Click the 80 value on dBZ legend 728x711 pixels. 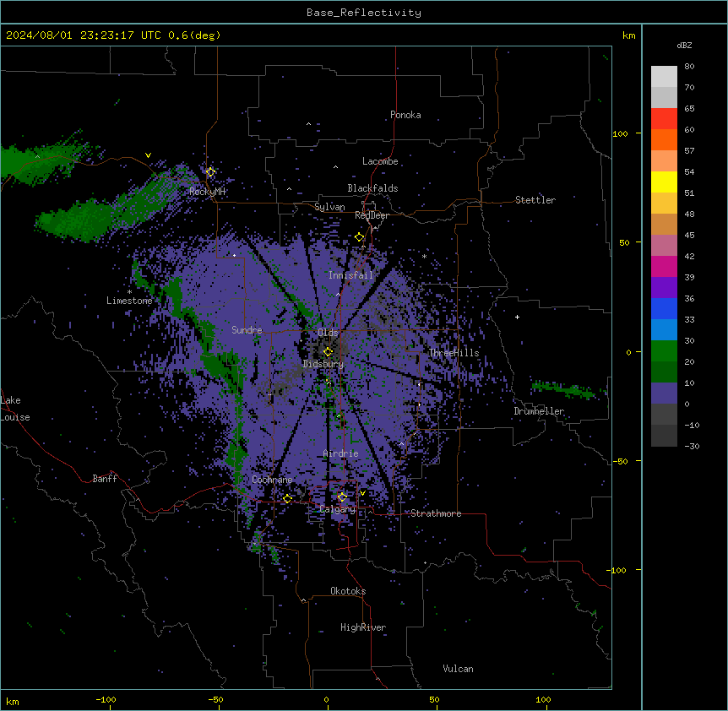click(x=689, y=66)
